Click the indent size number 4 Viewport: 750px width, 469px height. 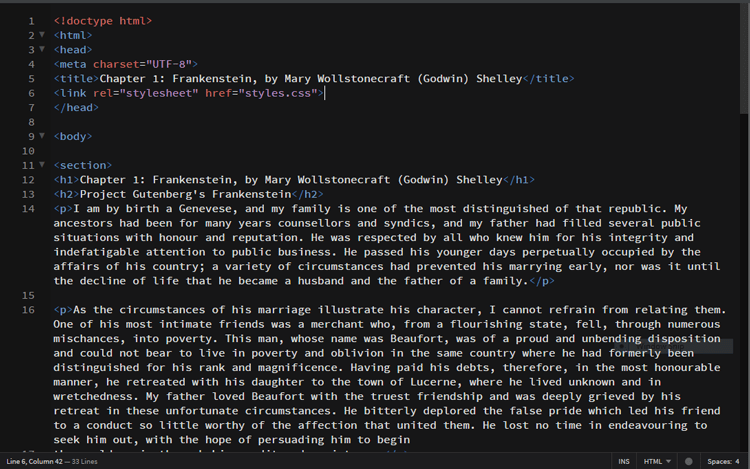(x=737, y=461)
